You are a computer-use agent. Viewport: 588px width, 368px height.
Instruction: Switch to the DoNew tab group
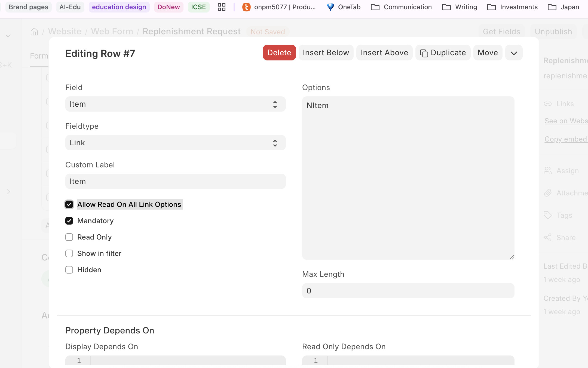click(169, 7)
